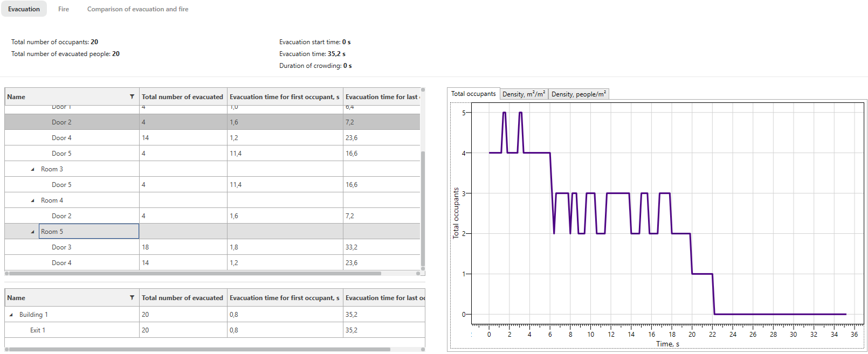Select Door 3 row under Room 5
Screen dimensions: 868x354
pyautogui.click(x=61, y=247)
